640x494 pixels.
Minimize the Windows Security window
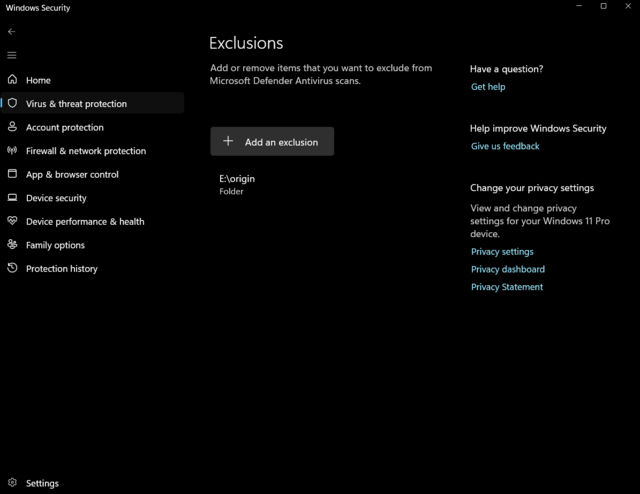pyautogui.click(x=579, y=6)
